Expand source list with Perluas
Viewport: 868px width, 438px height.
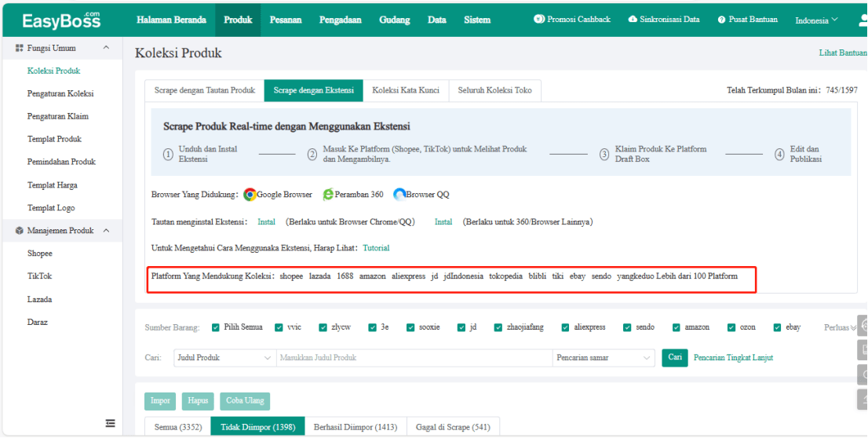point(838,327)
